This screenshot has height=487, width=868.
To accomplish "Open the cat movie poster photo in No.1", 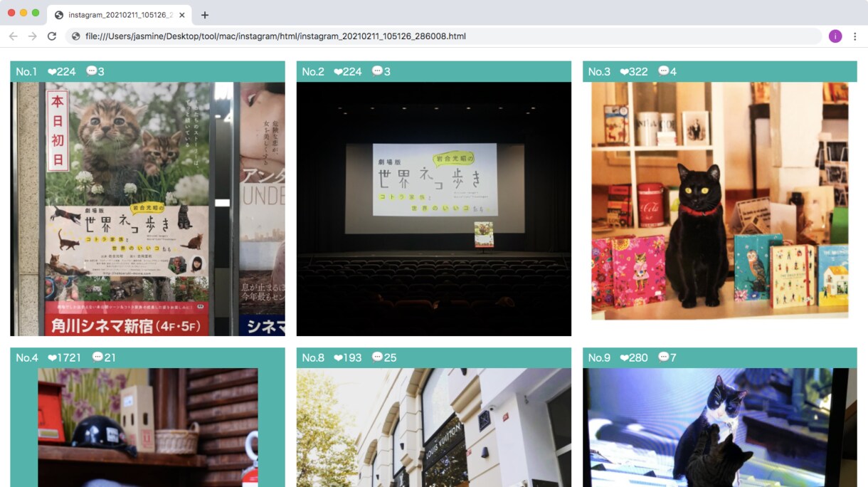I will [147, 209].
